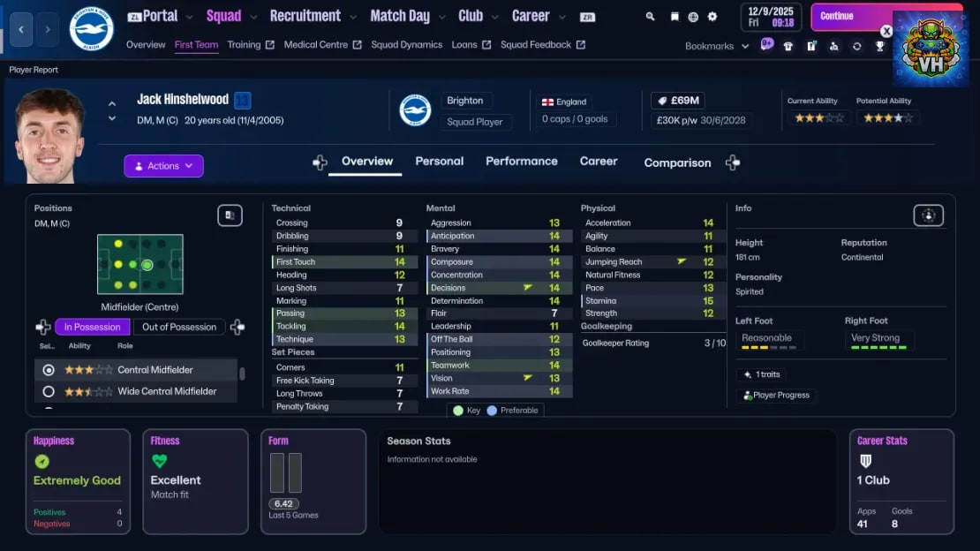The height and width of the screenshot is (551, 980).
Task: Expand the Match Day menu dropdown arrow
Action: (x=441, y=18)
